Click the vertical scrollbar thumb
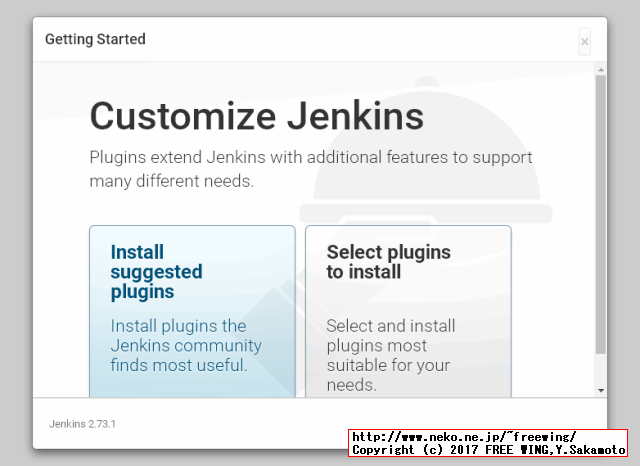 click(x=601, y=214)
